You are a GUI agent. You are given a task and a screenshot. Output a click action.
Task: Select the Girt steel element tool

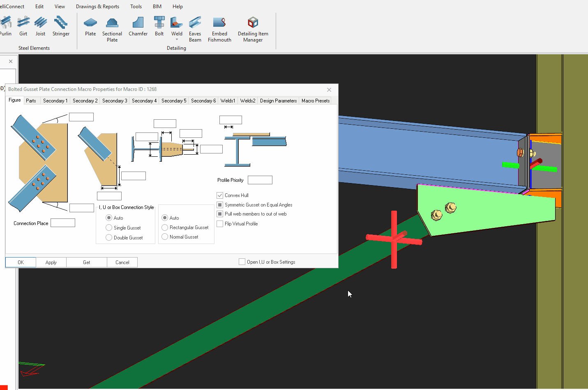coord(23,26)
